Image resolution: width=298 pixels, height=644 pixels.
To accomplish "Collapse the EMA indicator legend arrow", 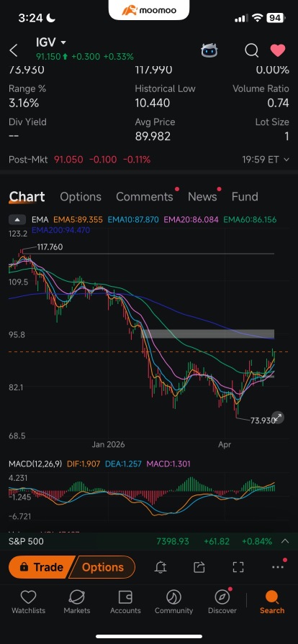I will (17, 220).
